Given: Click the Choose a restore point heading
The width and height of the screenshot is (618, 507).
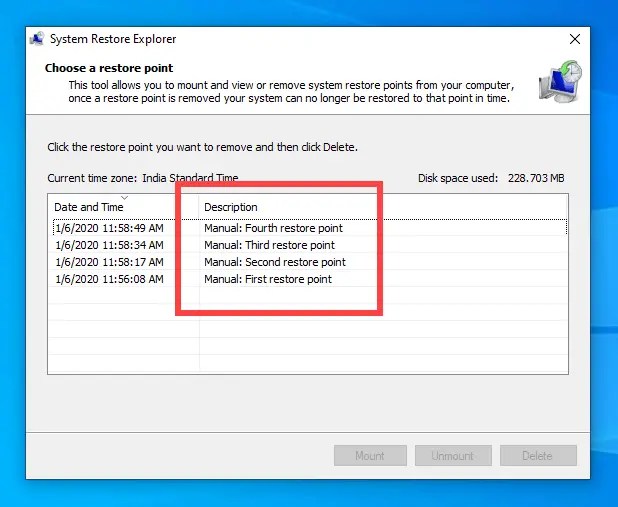Looking at the screenshot, I should 109,68.
